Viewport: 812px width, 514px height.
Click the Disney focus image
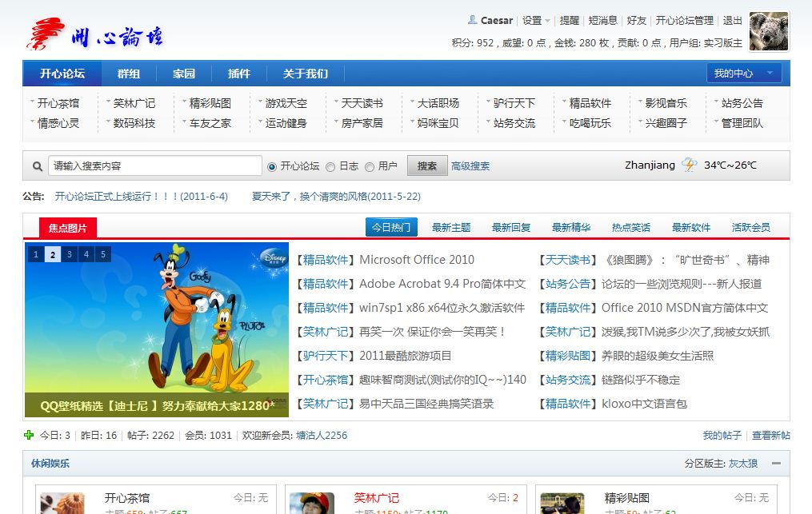pyautogui.click(x=157, y=329)
